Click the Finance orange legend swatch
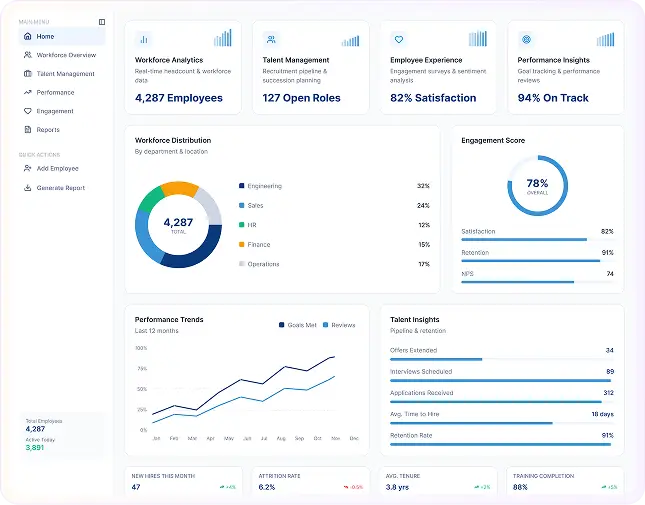The height and width of the screenshot is (505, 645). click(x=241, y=244)
